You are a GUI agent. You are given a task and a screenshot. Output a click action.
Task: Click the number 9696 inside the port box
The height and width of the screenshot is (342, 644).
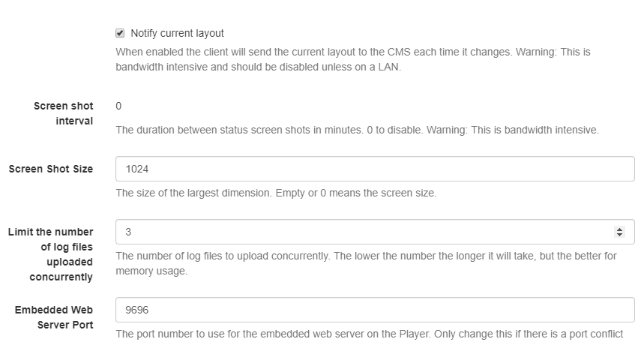pos(136,310)
